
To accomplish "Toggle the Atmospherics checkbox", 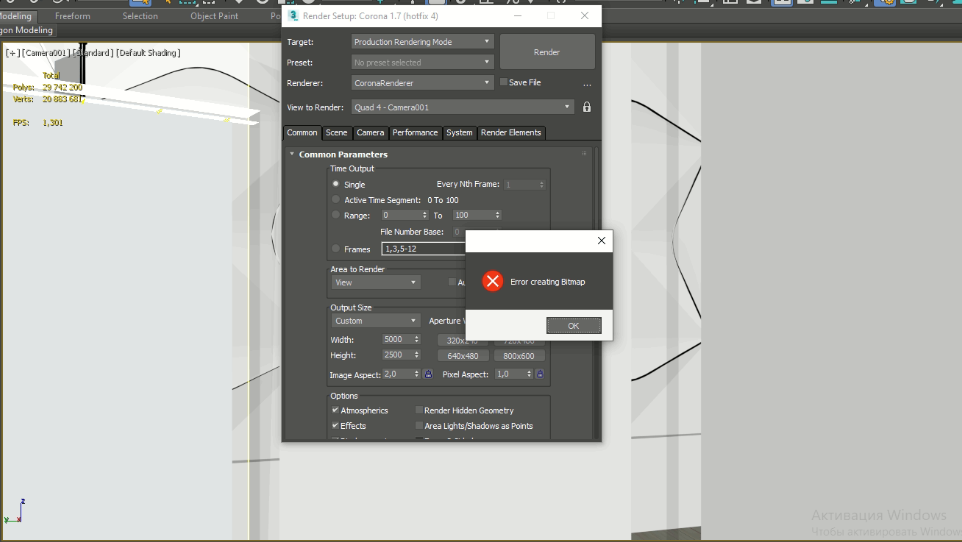I will [335, 410].
